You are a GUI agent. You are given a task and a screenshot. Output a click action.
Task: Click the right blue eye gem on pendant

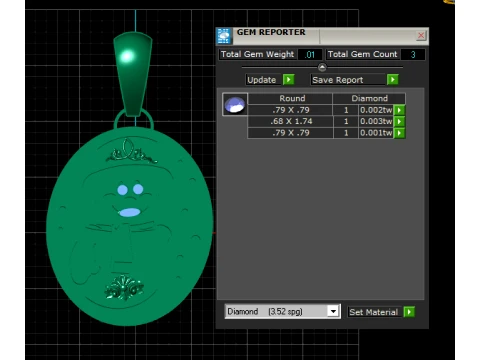coord(138,189)
